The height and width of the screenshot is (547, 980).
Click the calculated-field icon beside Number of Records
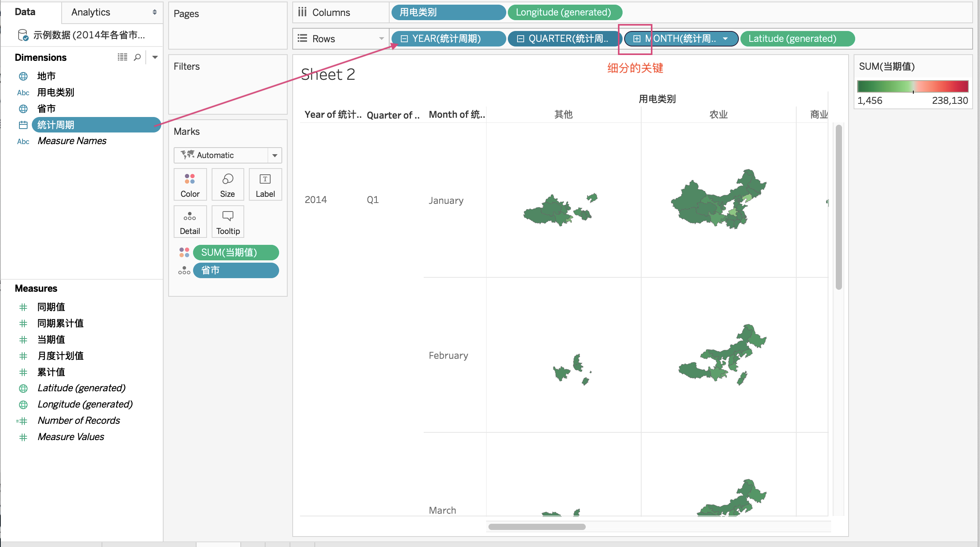[x=22, y=421]
